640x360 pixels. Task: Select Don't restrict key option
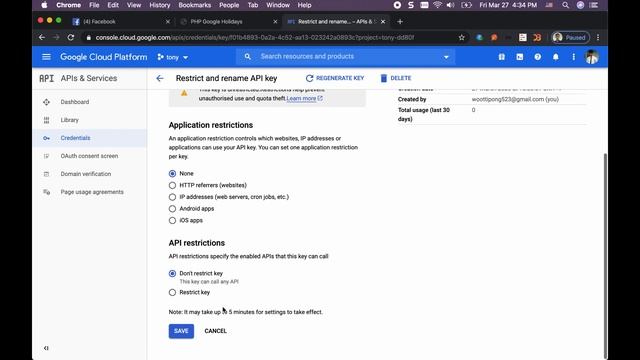[172, 273]
